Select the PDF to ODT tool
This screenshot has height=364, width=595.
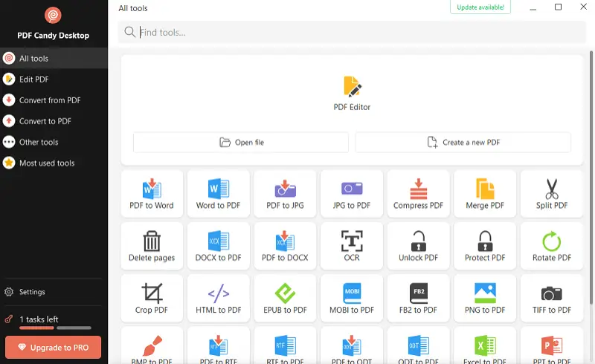352,347
